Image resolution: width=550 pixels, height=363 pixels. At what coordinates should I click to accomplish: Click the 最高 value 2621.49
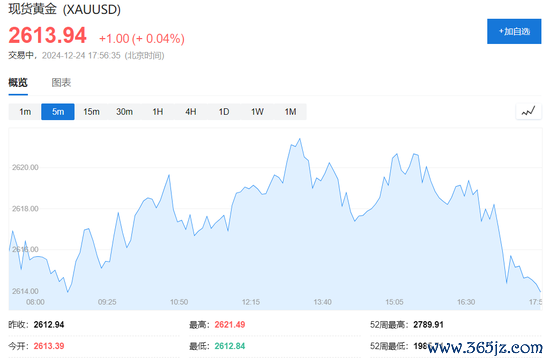230,325
